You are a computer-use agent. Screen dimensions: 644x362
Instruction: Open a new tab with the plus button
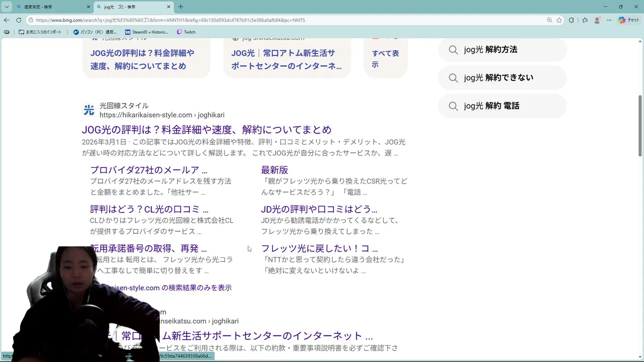181,7
